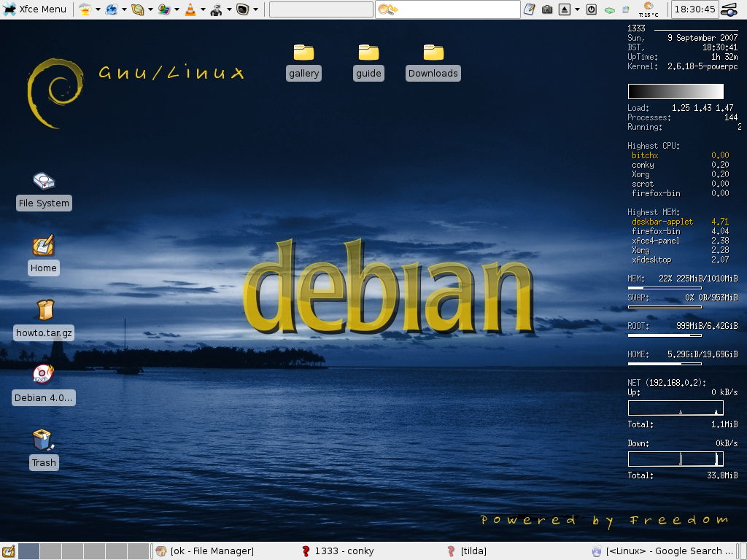Image resolution: width=747 pixels, height=560 pixels.
Task: Click the deskbar magnifier search icon
Action: tap(387, 9)
